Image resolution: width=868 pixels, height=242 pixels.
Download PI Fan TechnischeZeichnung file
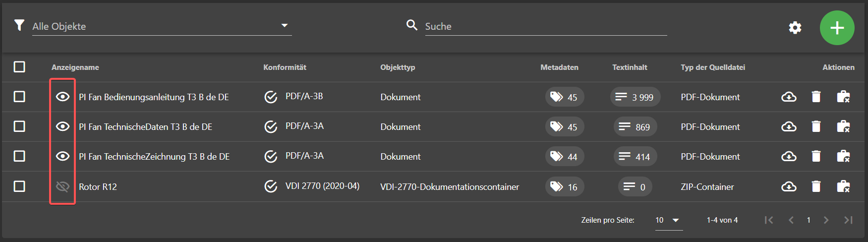click(x=789, y=157)
